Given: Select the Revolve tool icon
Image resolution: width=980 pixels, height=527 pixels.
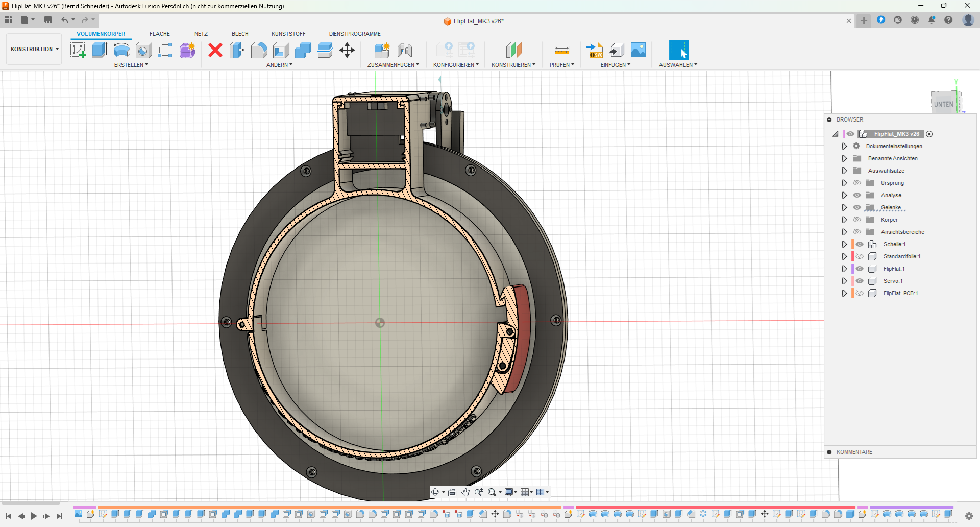Looking at the screenshot, I should click(x=121, y=50).
